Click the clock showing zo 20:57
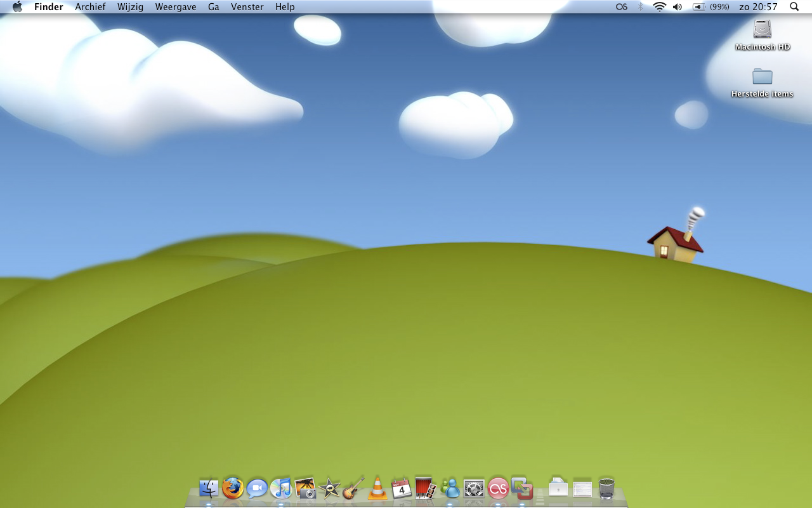This screenshot has width=812, height=508. point(759,7)
